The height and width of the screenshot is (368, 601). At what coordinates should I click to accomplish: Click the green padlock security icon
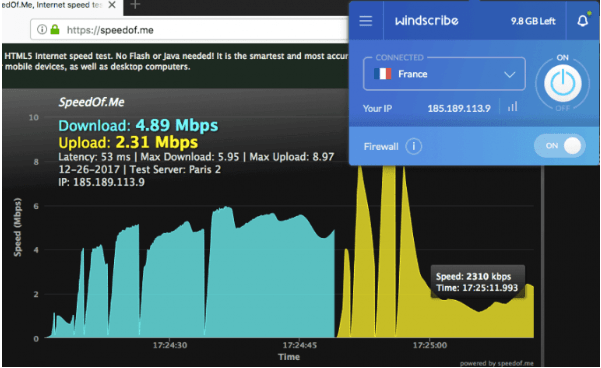coord(55,30)
